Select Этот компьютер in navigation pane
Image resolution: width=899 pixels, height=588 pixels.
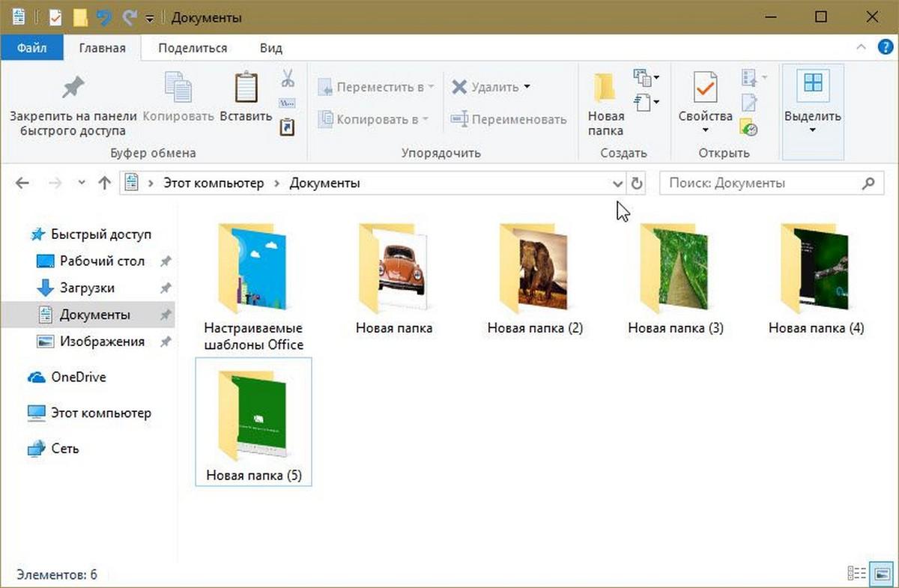tap(100, 413)
